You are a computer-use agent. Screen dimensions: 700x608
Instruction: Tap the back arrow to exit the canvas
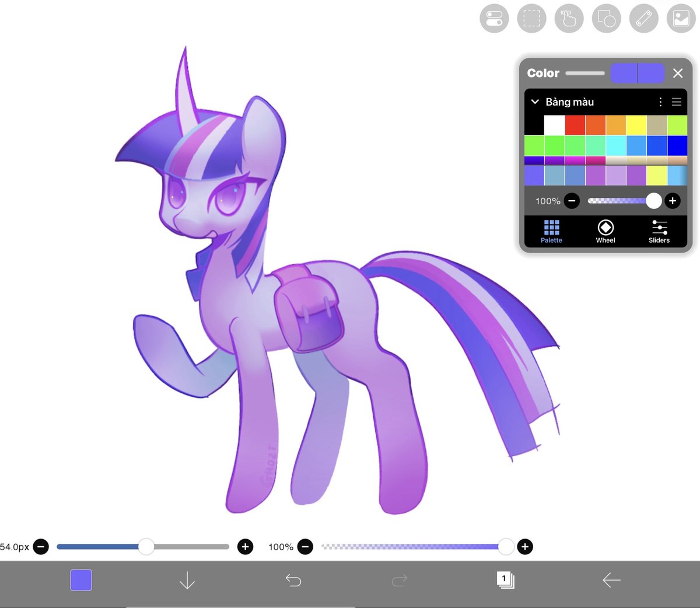tap(611, 580)
